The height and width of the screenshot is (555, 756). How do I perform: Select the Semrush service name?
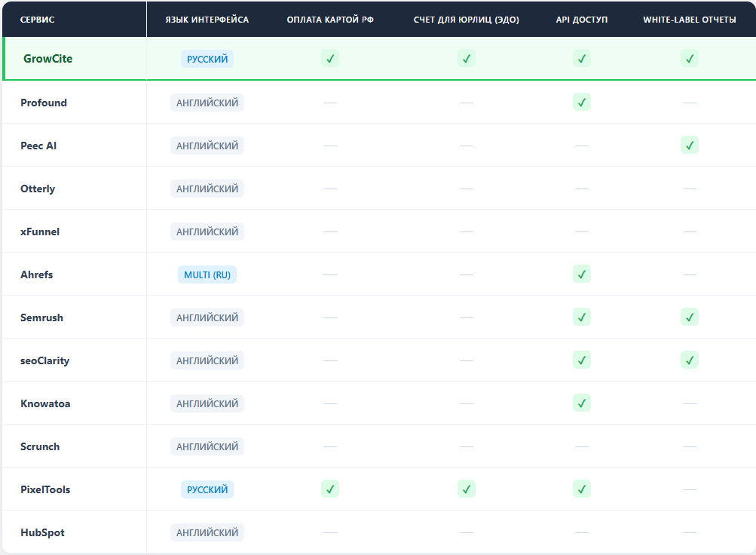tap(41, 317)
